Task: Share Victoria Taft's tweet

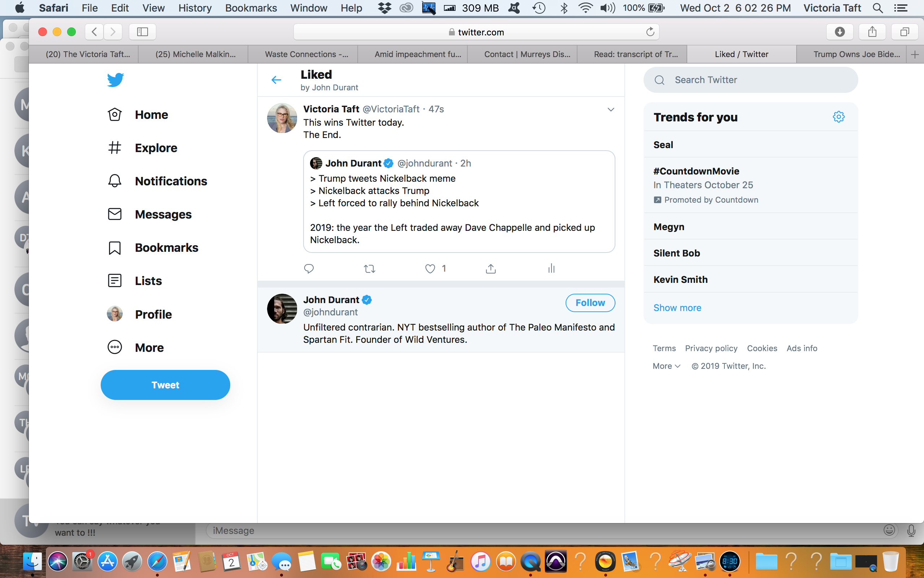Action: [x=491, y=269]
